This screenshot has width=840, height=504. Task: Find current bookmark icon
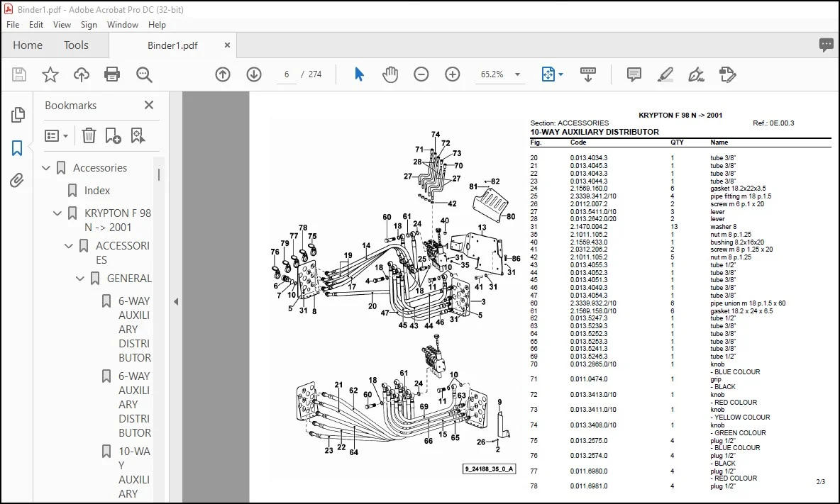(138, 136)
